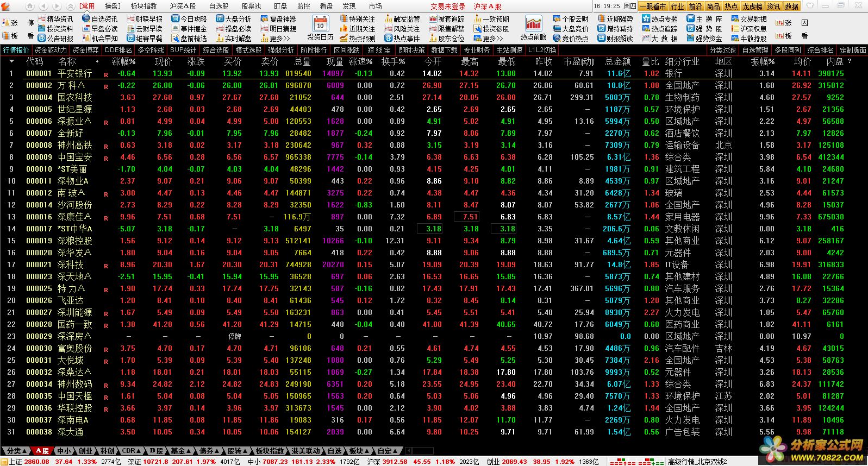
Task: Open the skin theme shirt icon
Action: (810, 6)
